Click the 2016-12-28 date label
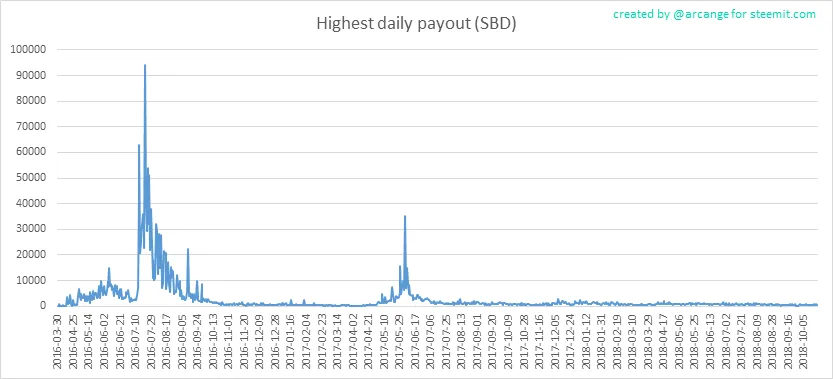 tap(274, 341)
